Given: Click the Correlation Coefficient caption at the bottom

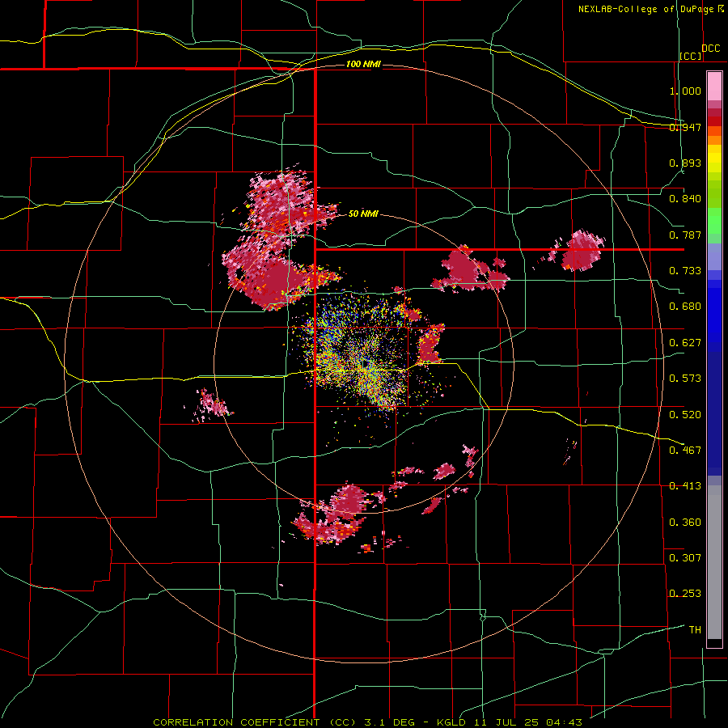Looking at the screenshot, I should pos(367,722).
